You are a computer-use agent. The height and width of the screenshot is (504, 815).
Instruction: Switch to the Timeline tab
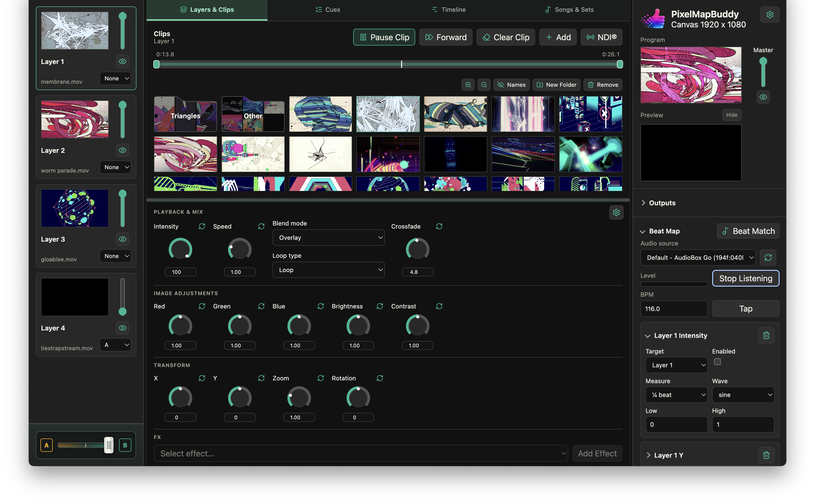click(449, 10)
